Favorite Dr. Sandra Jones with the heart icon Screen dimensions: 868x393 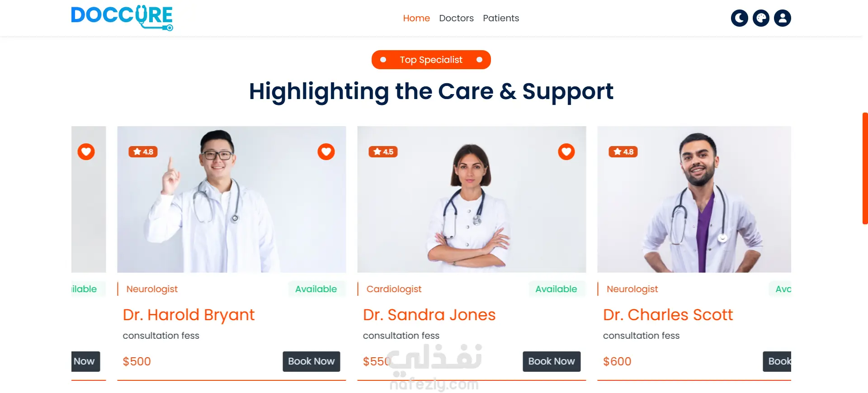566,152
